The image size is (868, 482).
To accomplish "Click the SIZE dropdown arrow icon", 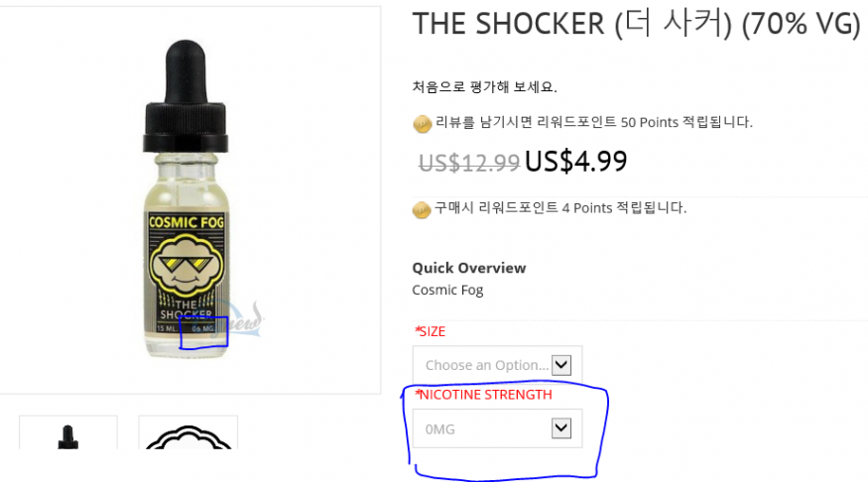I will click(x=561, y=365).
